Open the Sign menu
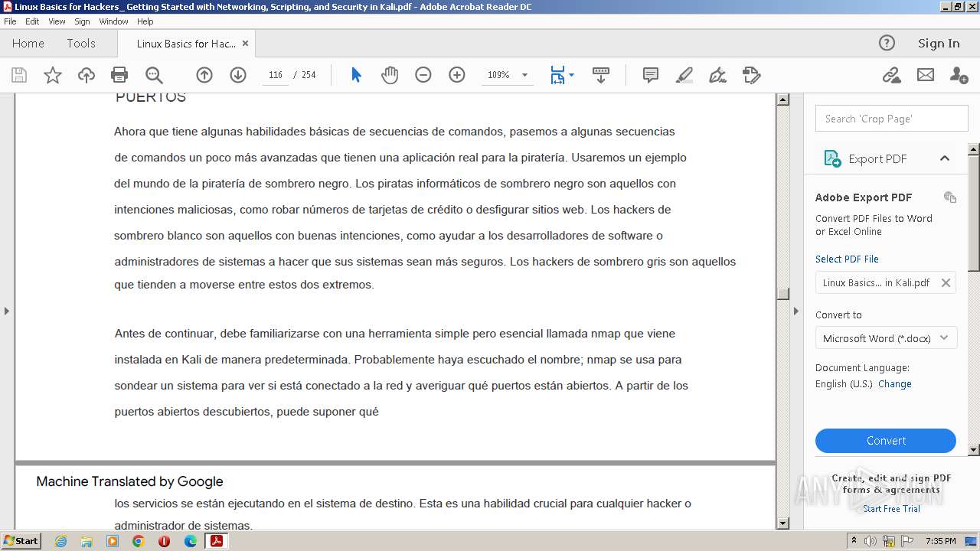This screenshot has width=980, height=551. pos(82,21)
